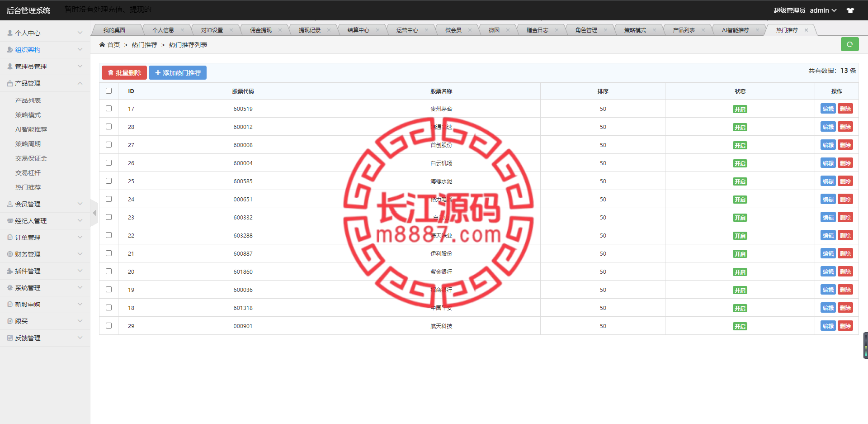Click the green refresh icon button

(x=849, y=44)
